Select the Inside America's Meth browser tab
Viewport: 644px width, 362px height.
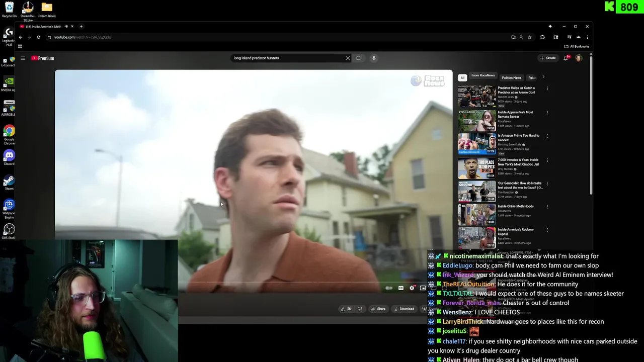tap(42, 26)
